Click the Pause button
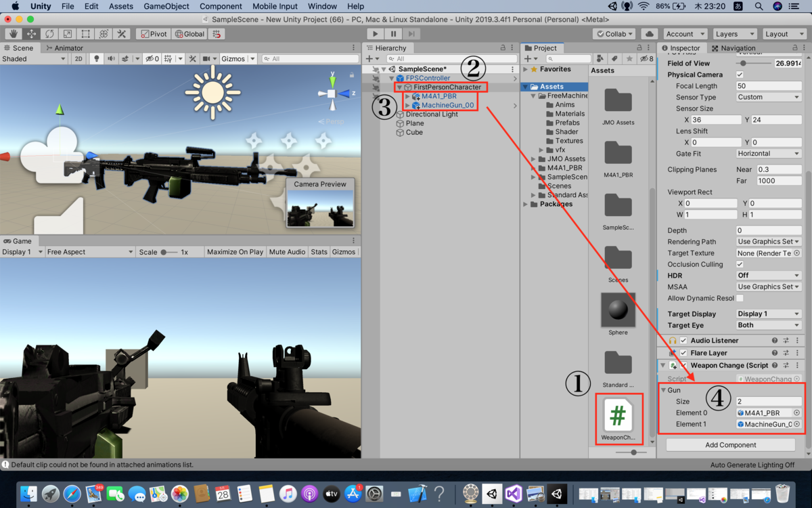Image resolution: width=812 pixels, height=508 pixels. [x=393, y=33]
